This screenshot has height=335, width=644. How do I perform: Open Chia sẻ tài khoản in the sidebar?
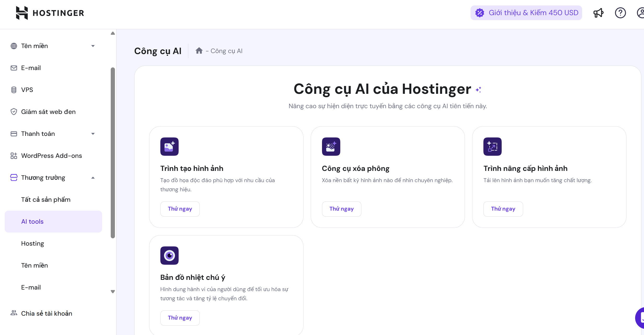53,313
